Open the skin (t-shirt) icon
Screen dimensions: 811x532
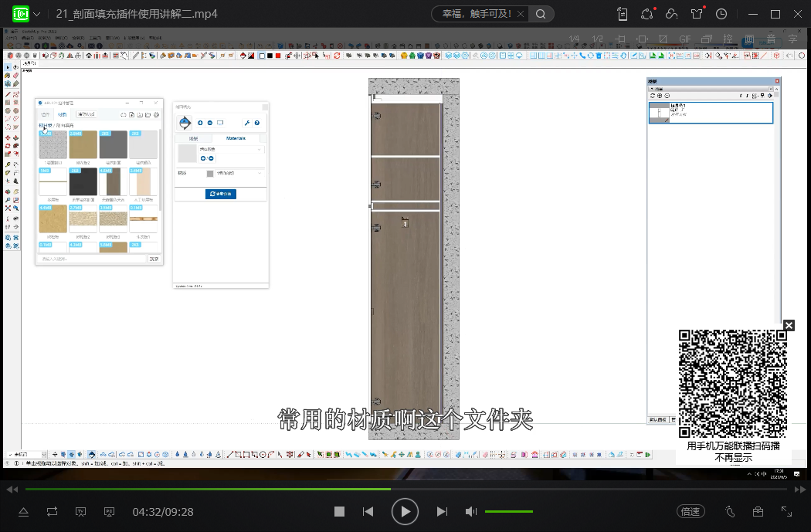(x=697, y=14)
